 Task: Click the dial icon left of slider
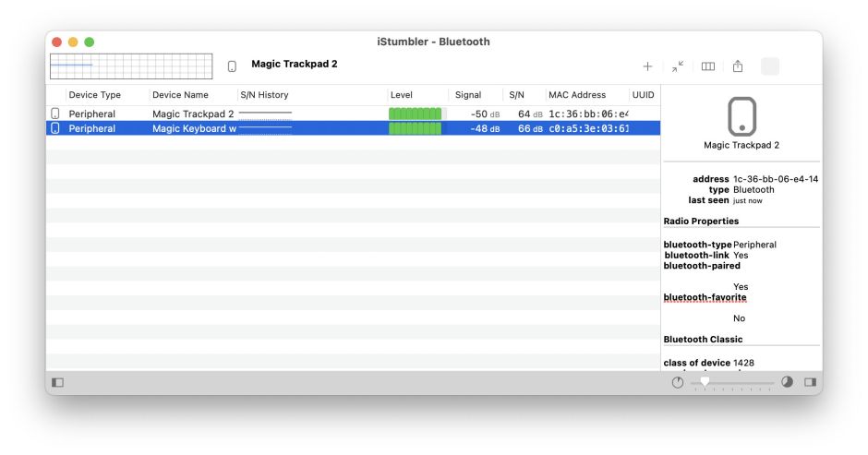click(678, 382)
